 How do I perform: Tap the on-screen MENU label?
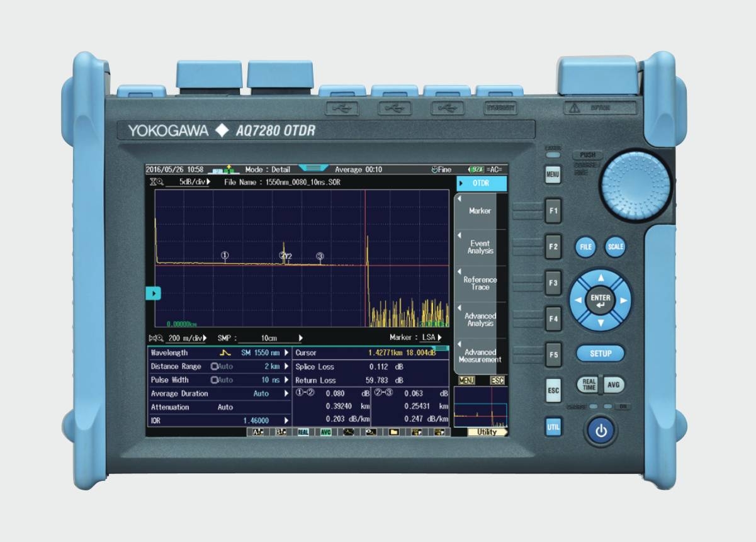point(466,381)
